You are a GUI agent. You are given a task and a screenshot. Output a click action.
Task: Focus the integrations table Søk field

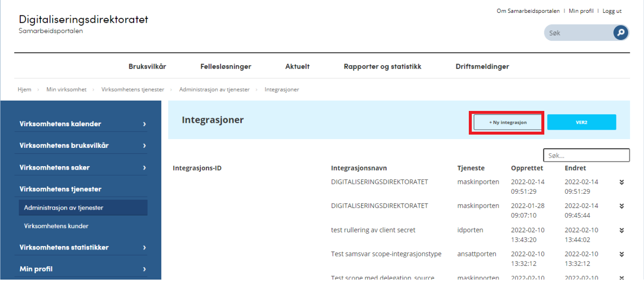click(586, 155)
